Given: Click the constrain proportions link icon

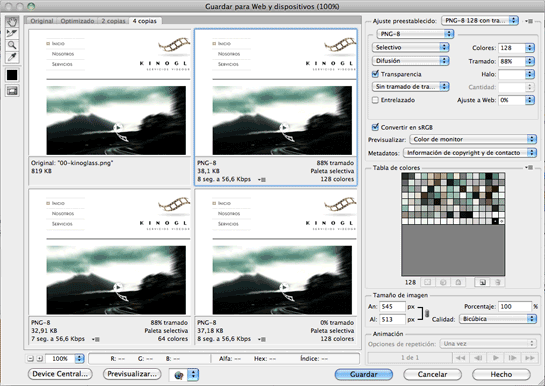Looking at the screenshot, I should (427, 313).
